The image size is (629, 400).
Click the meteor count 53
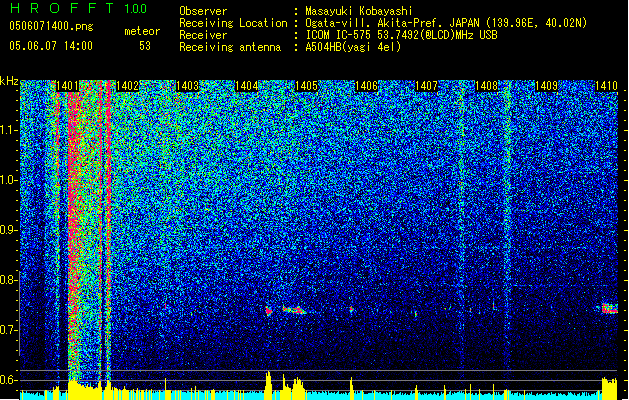(145, 46)
